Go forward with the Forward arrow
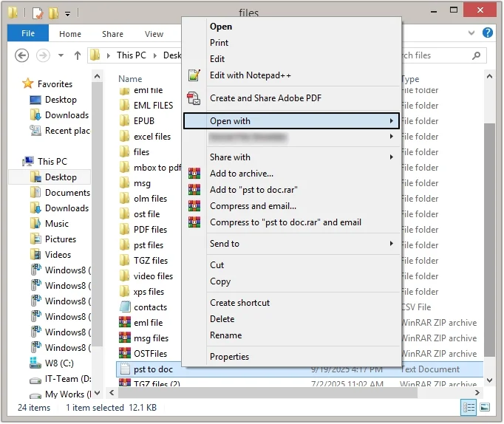The width and height of the screenshot is (504, 424). [43, 55]
